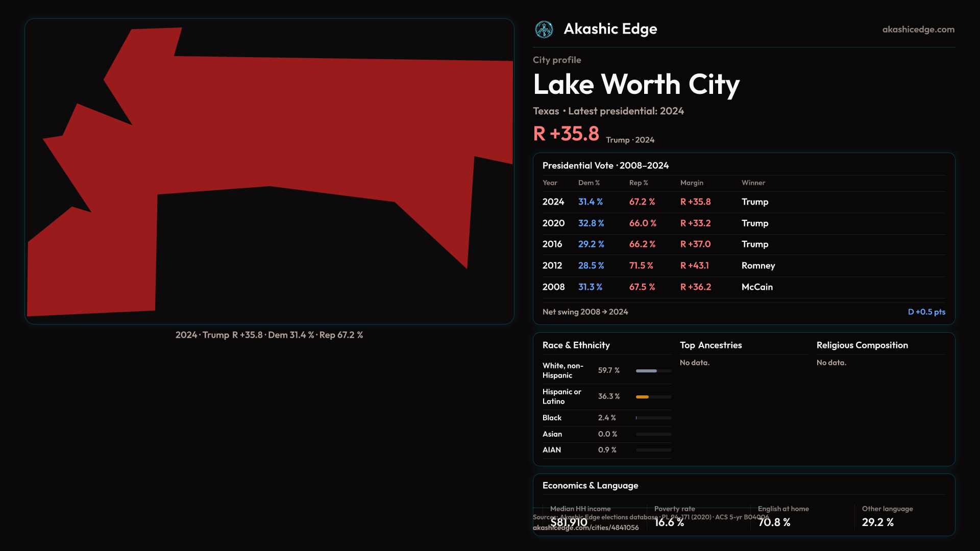Viewport: 980px width, 551px height.
Task: Click the Median HH income value
Action: point(569,522)
